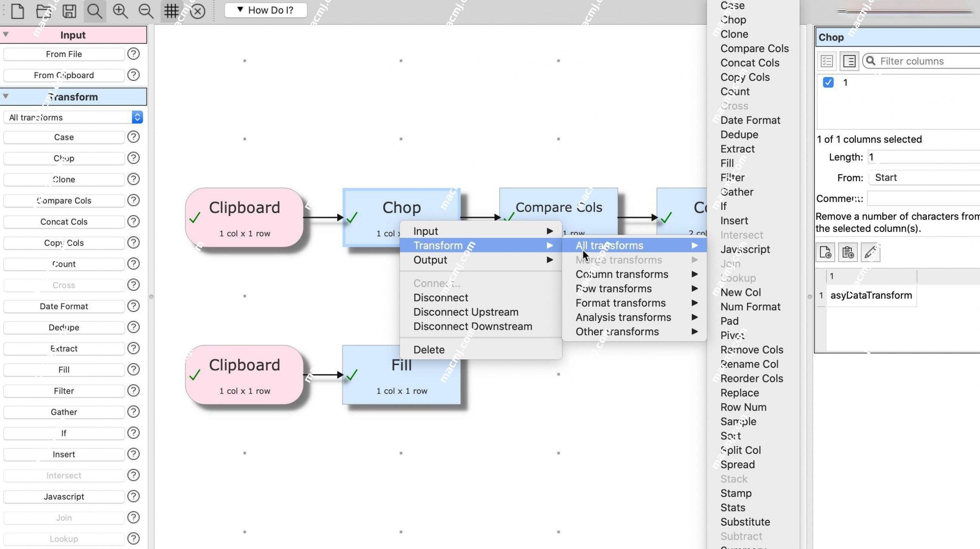The image size is (980, 549).
Task: Enable the list view icon in Chop panel
Action: coord(849,61)
